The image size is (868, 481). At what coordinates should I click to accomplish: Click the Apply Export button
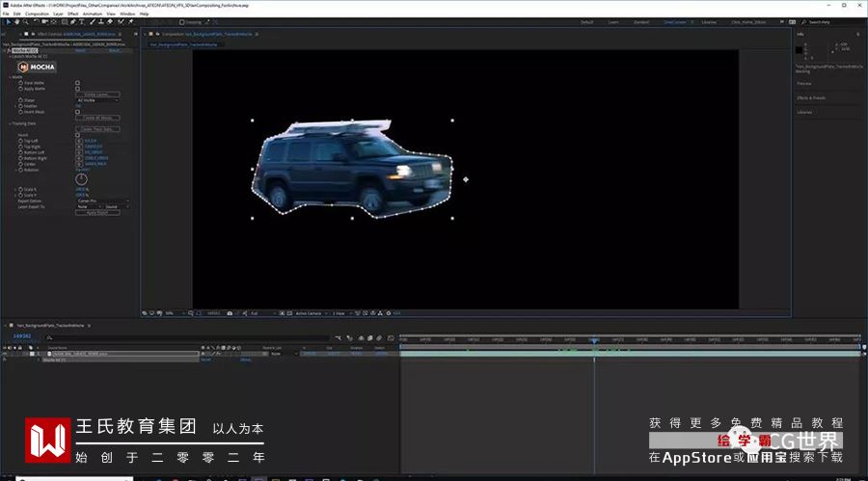coord(97,213)
